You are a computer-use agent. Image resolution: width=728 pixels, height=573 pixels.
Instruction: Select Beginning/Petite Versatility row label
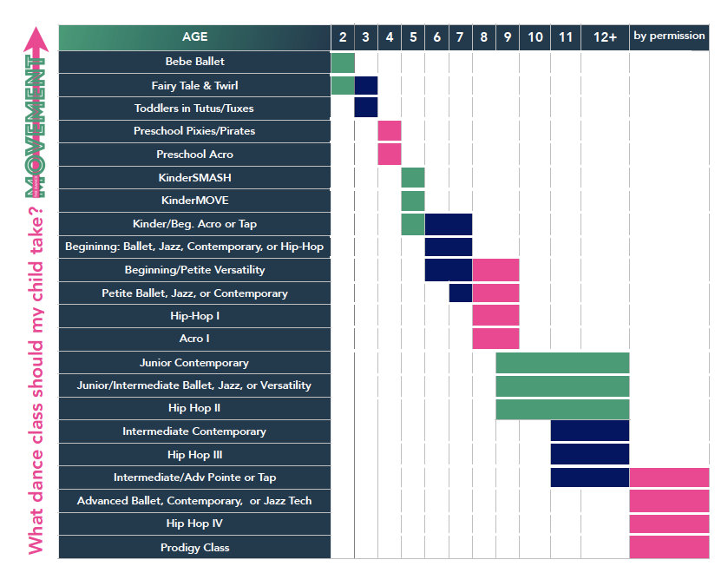point(194,269)
